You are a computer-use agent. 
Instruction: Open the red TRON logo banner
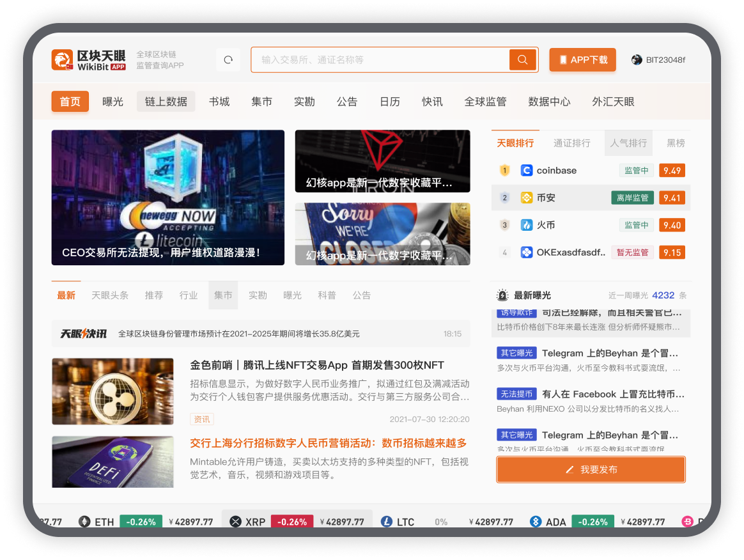(x=382, y=161)
